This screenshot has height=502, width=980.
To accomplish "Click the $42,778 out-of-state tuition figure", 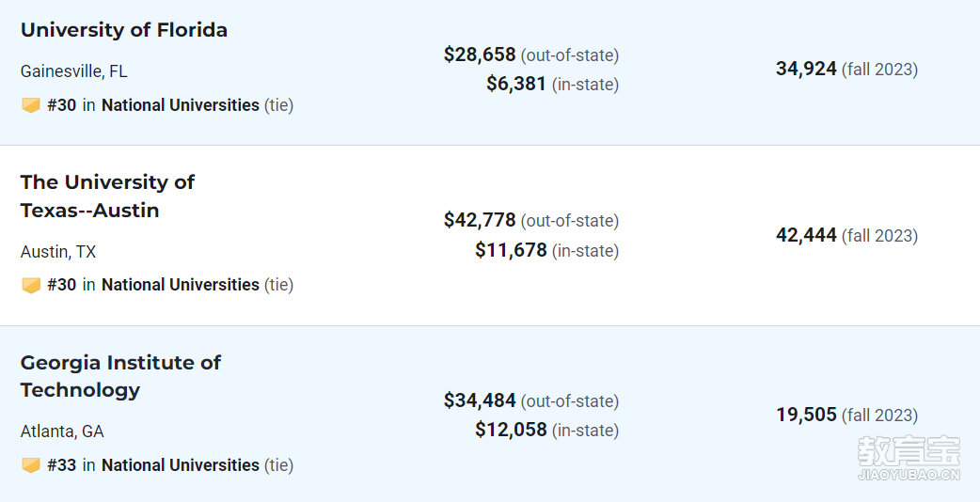I will (480, 220).
